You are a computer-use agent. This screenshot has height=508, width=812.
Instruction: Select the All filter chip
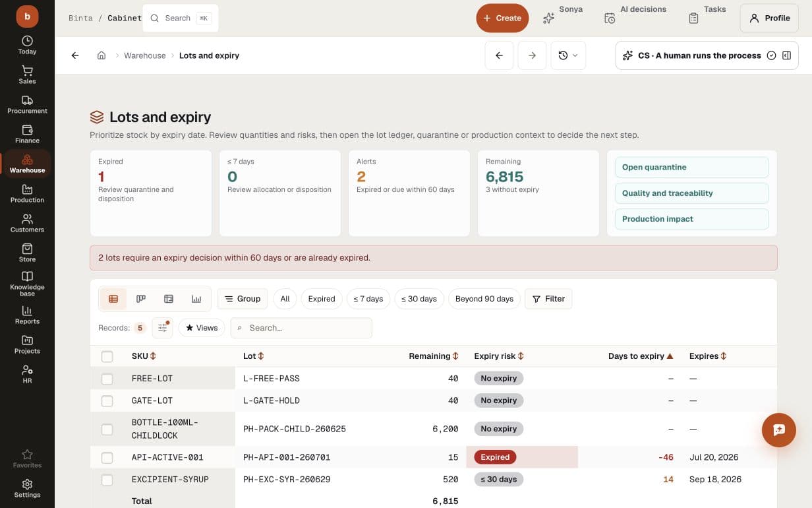(285, 299)
